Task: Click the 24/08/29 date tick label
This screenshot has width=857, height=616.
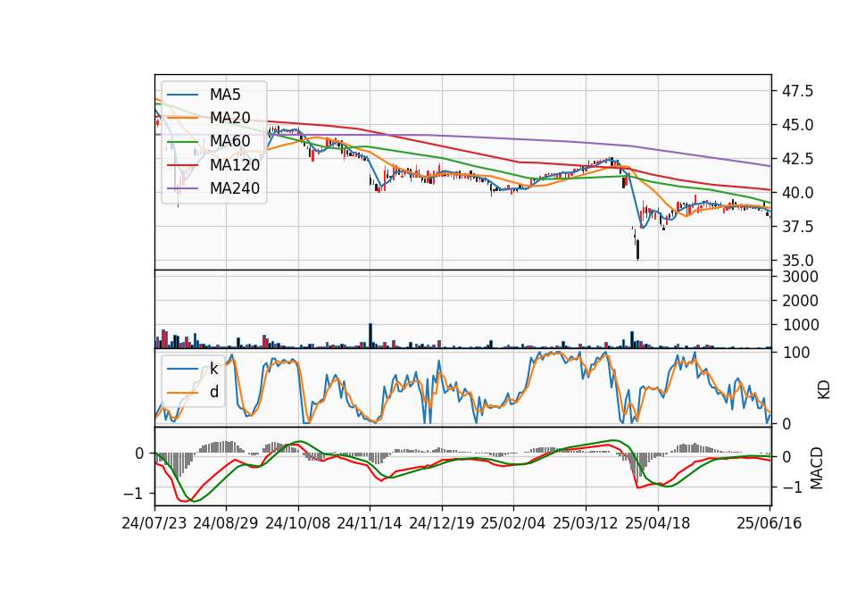Action: [x=226, y=523]
